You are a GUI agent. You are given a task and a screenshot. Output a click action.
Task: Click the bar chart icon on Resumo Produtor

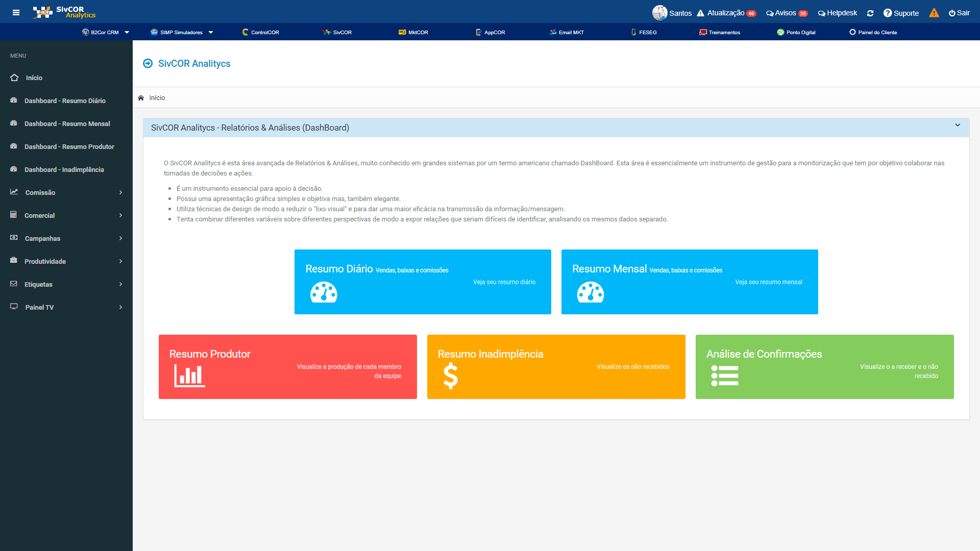tap(189, 376)
